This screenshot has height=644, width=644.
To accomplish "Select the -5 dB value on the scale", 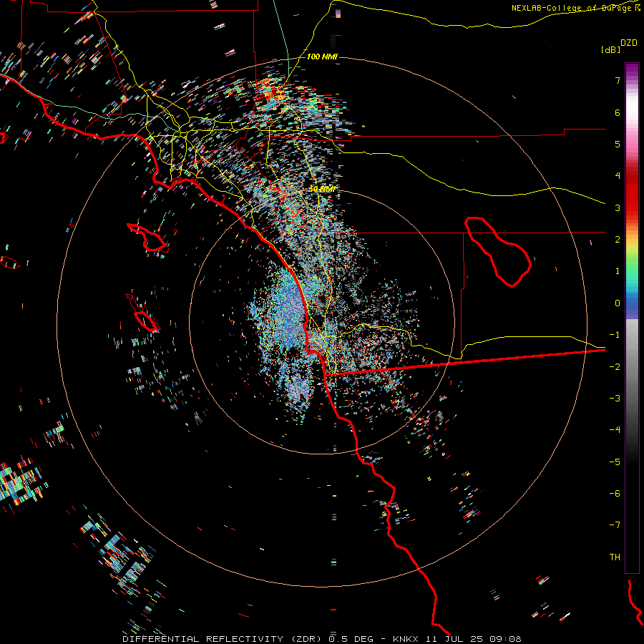I will pyautogui.click(x=615, y=462).
